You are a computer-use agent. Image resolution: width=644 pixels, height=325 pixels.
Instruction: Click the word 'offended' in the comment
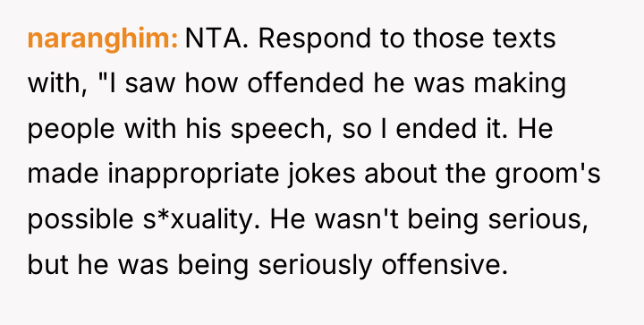coord(306,83)
